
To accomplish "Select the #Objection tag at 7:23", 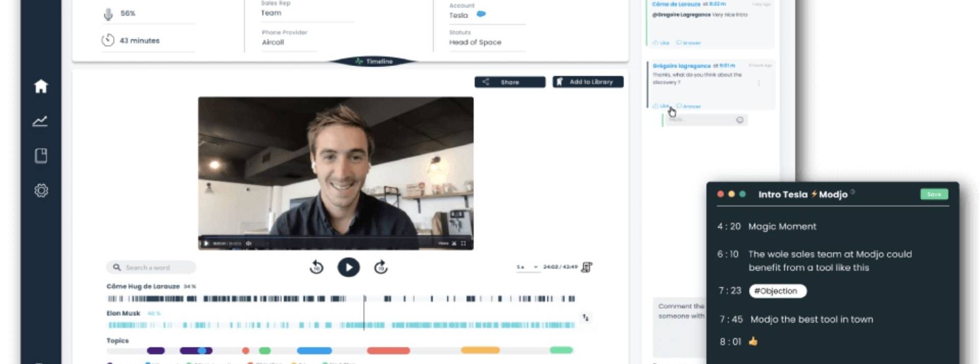I will tap(777, 291).
